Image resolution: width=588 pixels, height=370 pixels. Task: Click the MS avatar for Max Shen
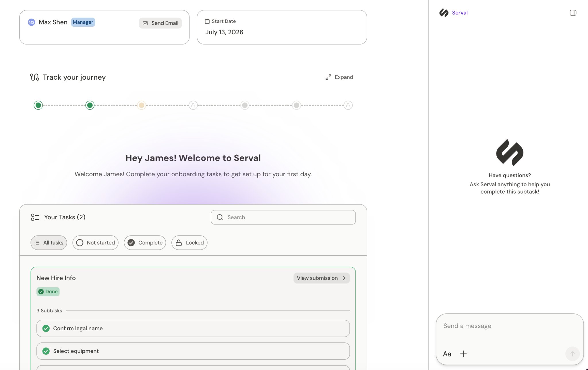pos(31,22)
